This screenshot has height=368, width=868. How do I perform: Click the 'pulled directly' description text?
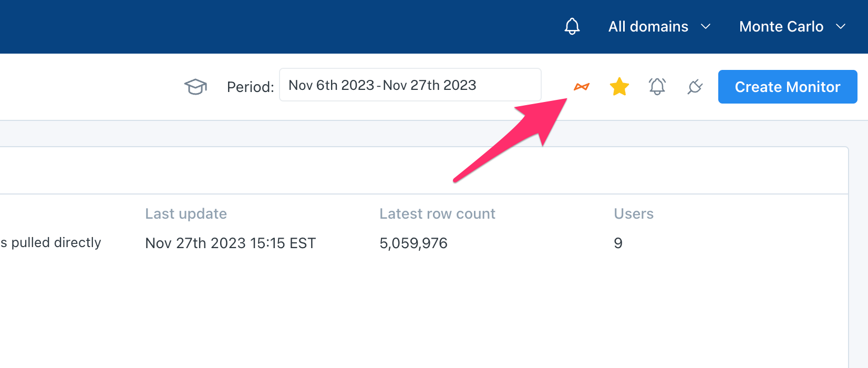[51, 243]
